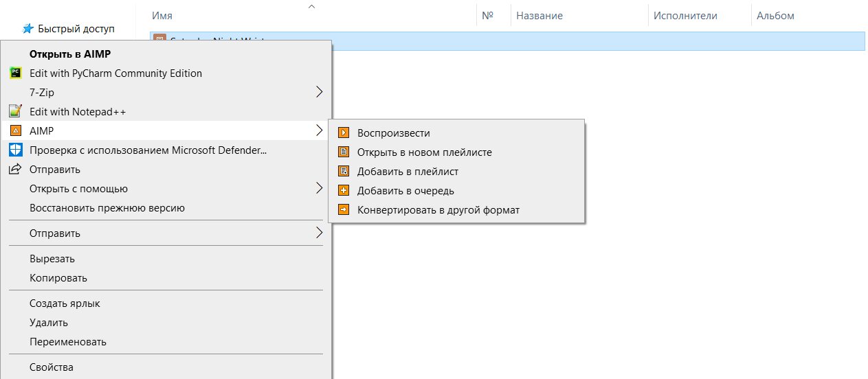This screenshot has height=379, width=868.
Task: Choose Восстановить прежнюю версию
Action: pyautogui.click(x=166, y=207)
